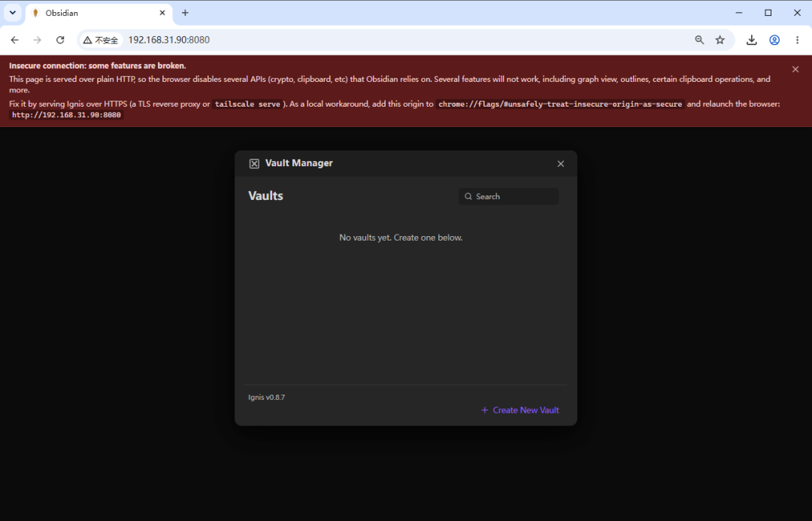Click the Ignis v0.8.7 version text

pos(266,397)
